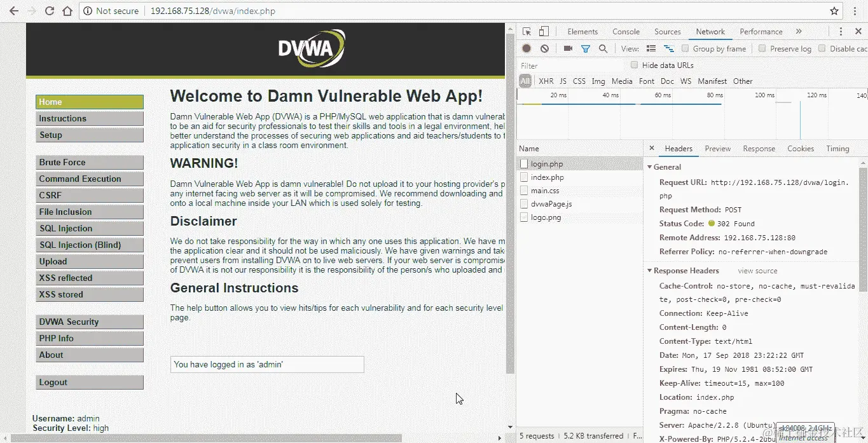Open the Brute Force page
The height and width of the screenshot is (443, 868).
(x=90, y=162)
